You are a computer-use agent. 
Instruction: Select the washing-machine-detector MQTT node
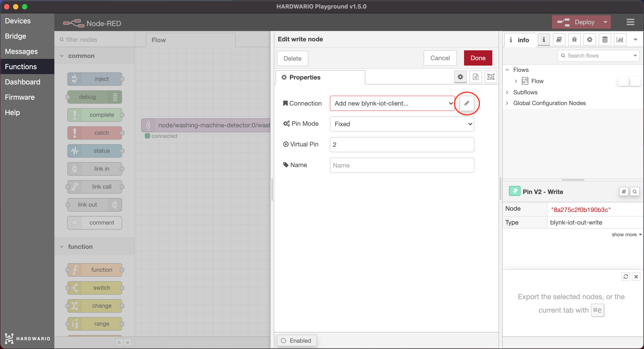pos(206,125)
